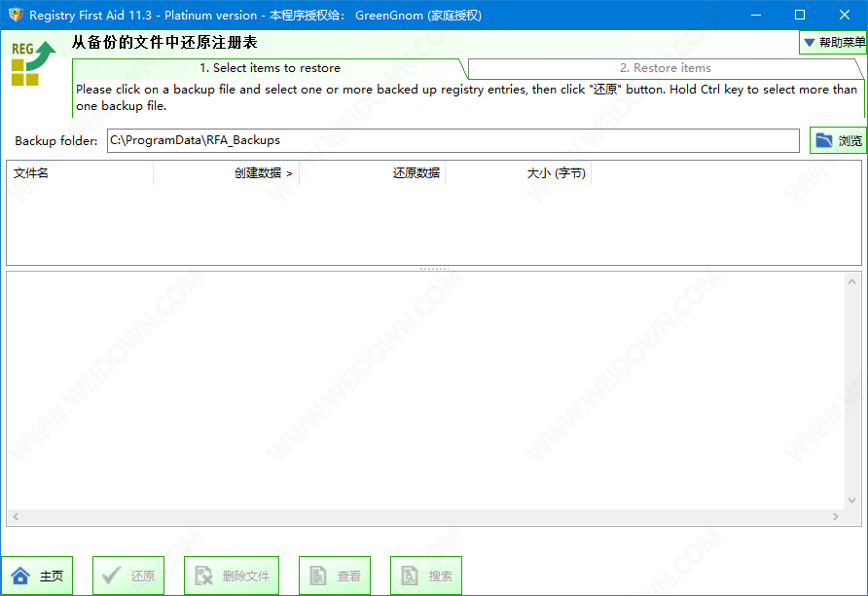Close the Registry First Aid window

[x=845, y=15]
